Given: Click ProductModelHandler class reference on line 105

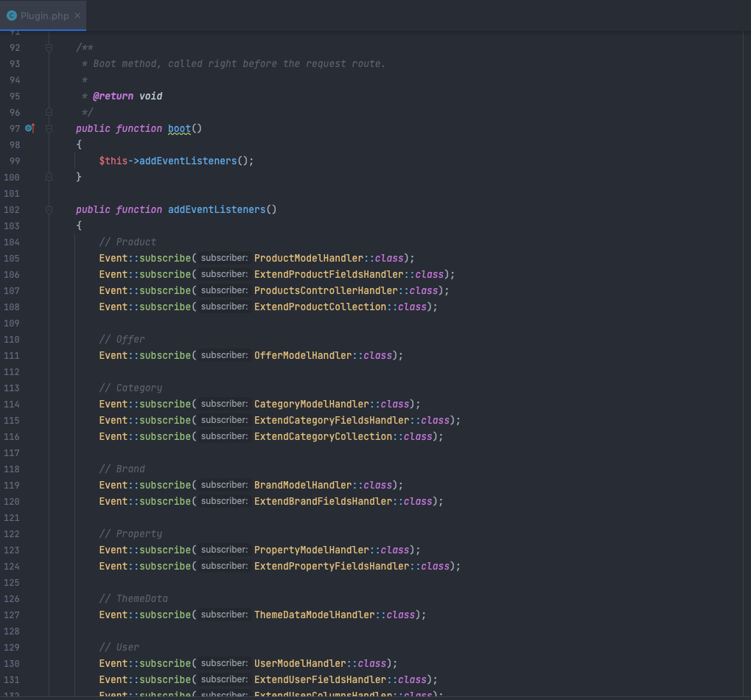Looking at the screenshot, I should (308, 258).
